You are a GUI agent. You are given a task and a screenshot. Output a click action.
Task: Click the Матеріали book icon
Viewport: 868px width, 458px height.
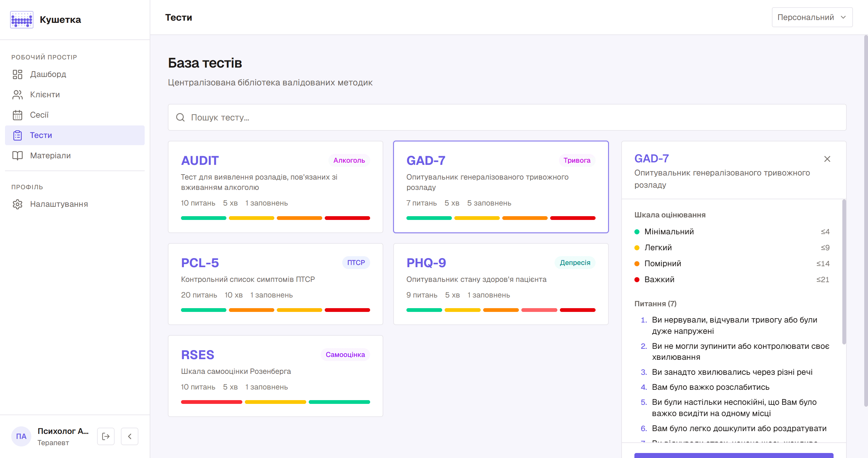point(18,155)
